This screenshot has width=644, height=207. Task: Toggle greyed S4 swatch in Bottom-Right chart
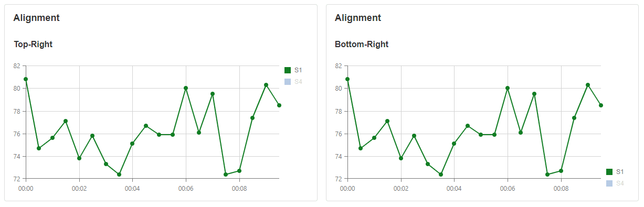point(609,183)
